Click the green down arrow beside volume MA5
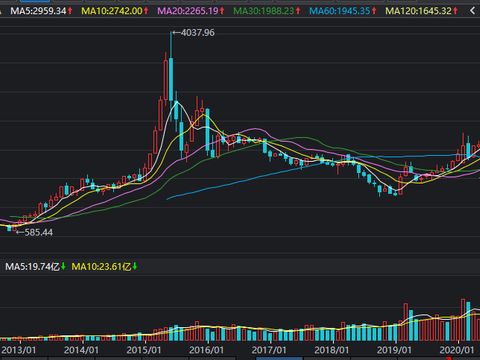The width and height of the screenshot is (480, 360). click(63, 266)
